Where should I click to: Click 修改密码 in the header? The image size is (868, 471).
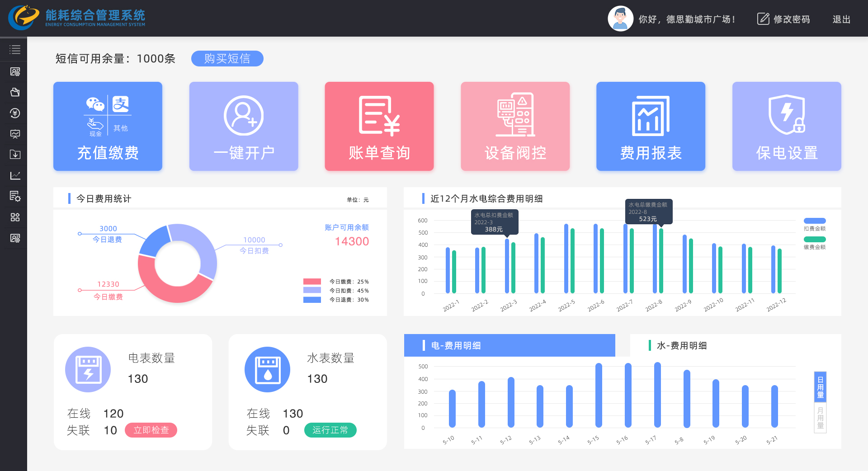[x=784, y=19]
